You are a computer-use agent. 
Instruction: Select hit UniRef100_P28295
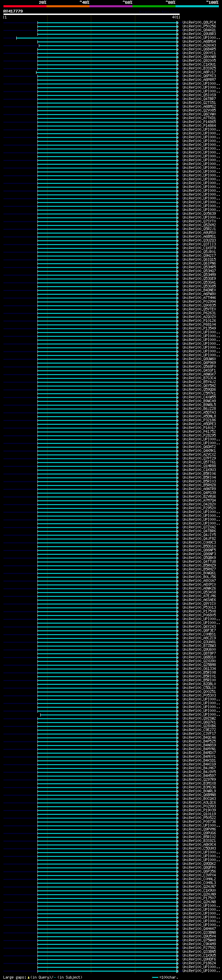(199, 436)
